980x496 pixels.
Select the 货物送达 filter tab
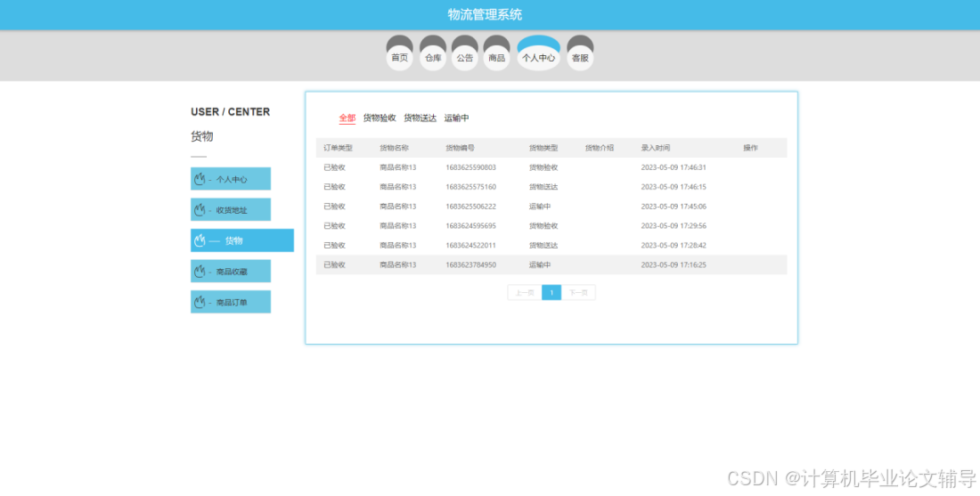(x=420, y=118)
